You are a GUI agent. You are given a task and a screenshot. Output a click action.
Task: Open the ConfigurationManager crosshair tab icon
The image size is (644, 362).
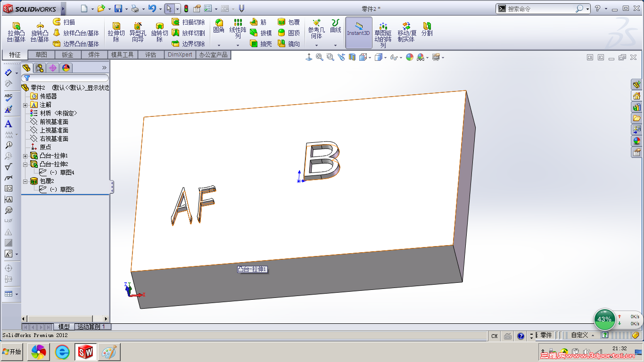coord(52,68)
